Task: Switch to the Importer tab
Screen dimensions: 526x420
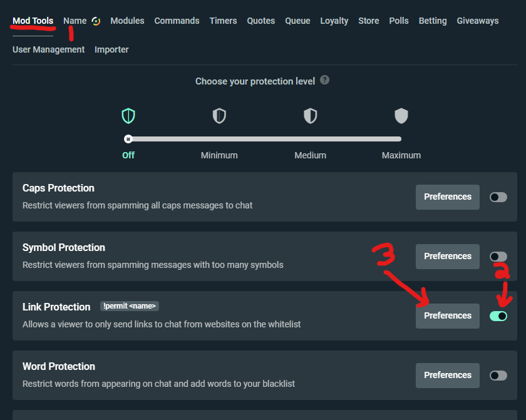Action: (111, 49)
